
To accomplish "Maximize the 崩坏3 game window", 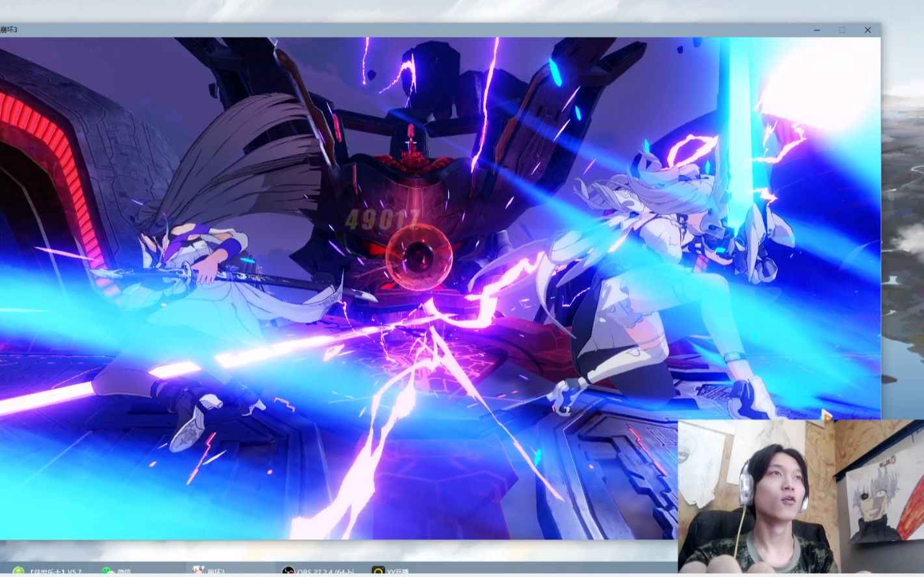I will click(x=842, y=30).
